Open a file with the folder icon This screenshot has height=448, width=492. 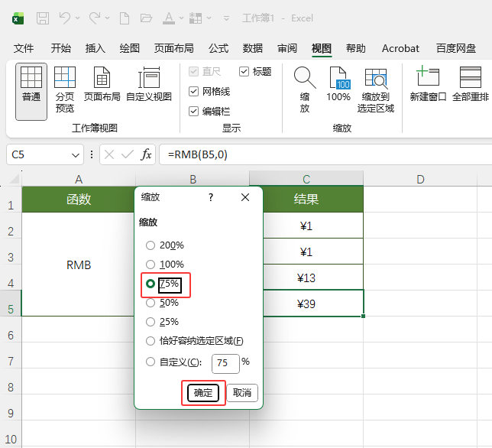pyautogui.click(x=146, y=18)
